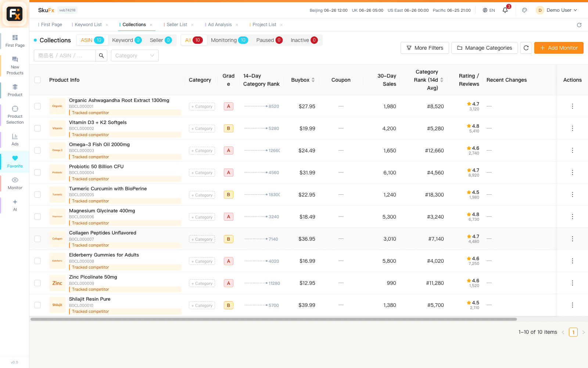The image size is (588, 368).
Task: Close the Keyword List tab
Action: 107,25
